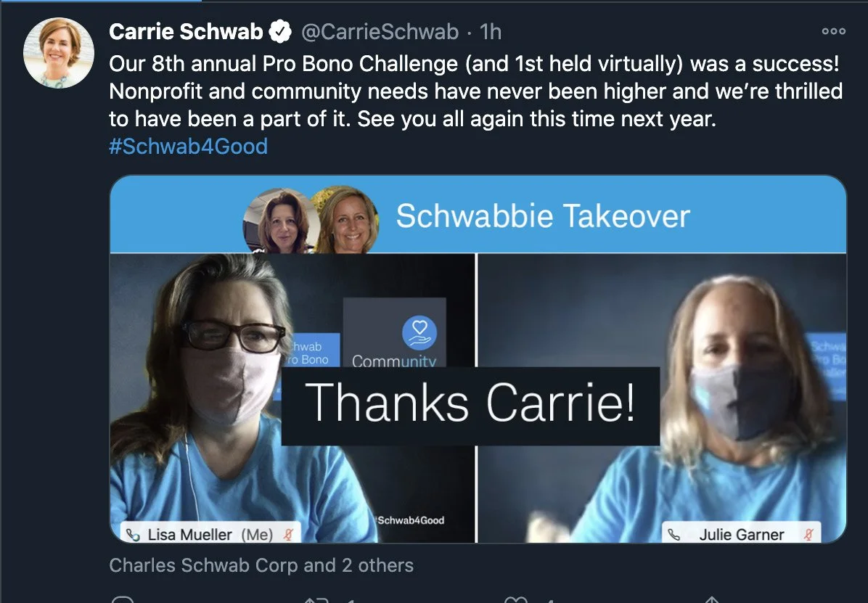868x603 pixels.
Task: Toggle Julie Garner's muted microphone icon
Action: 808,534
